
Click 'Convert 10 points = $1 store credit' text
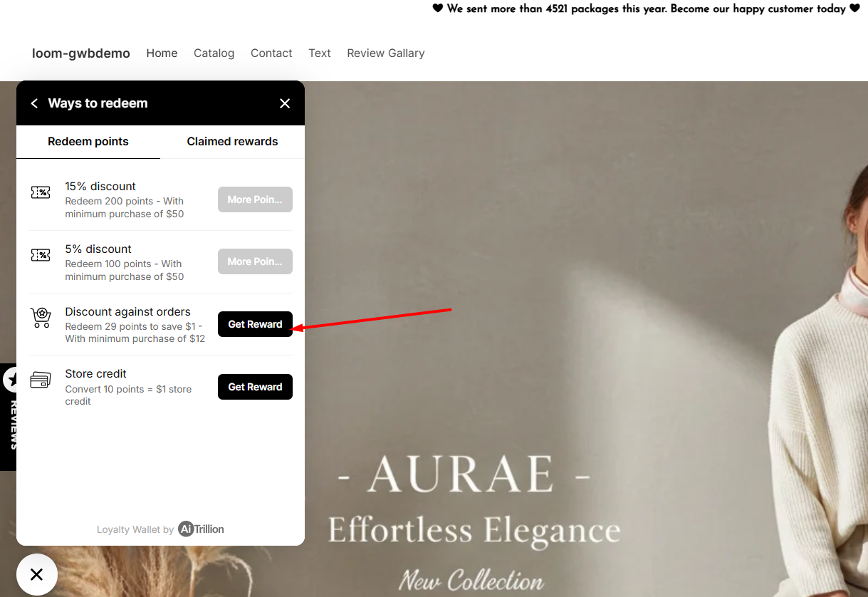coord(128,395)
